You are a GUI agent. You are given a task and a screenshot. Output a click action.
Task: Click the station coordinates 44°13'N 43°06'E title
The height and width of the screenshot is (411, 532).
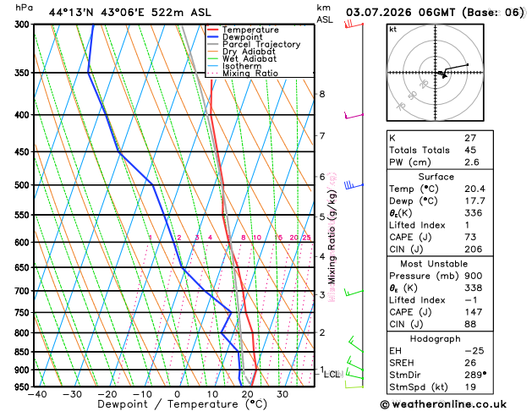tap(130, 13)
